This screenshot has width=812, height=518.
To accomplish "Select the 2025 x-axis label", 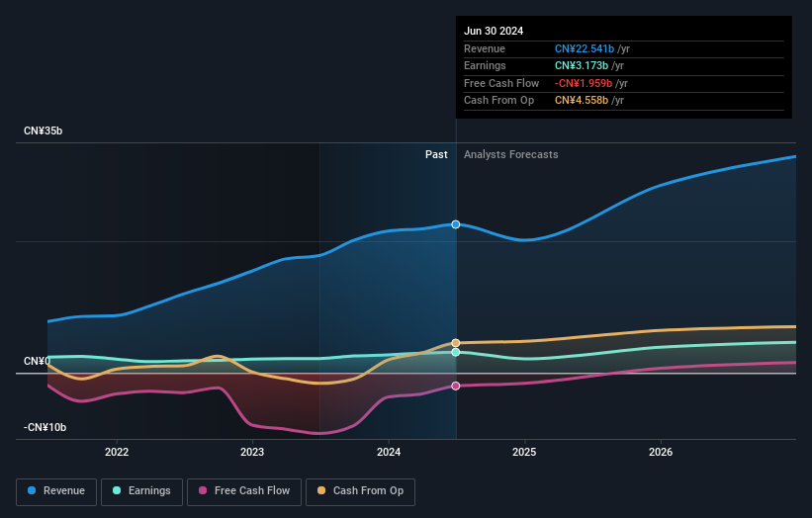I will click(524, 453).
